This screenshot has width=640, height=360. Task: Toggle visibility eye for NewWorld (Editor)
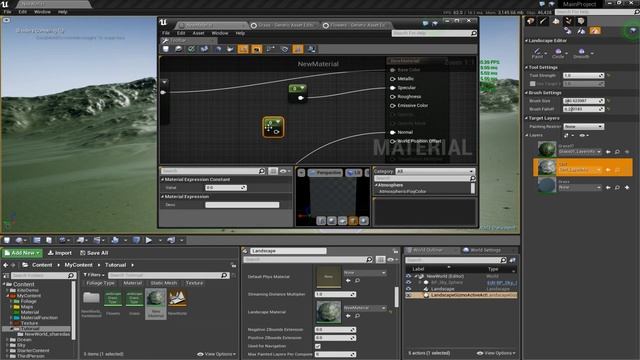point(409,276)
